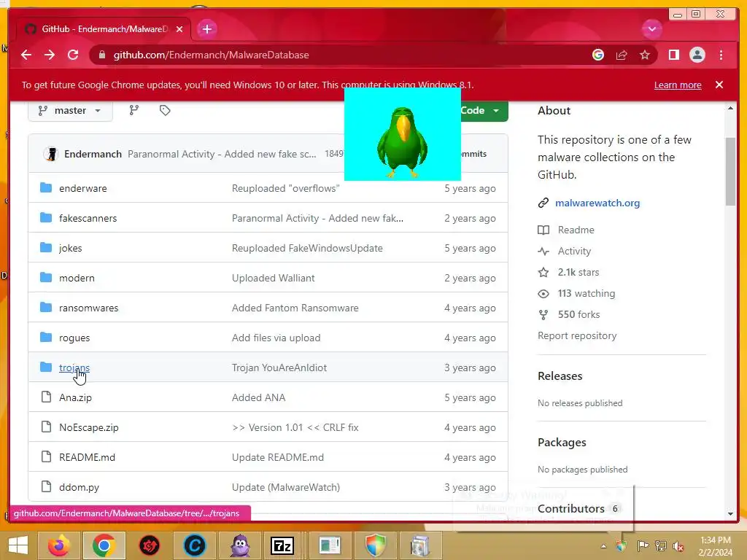Viewport: 747px width, 560px height.
Task: Bookmark this page with star icon
Action: point(645,55)
